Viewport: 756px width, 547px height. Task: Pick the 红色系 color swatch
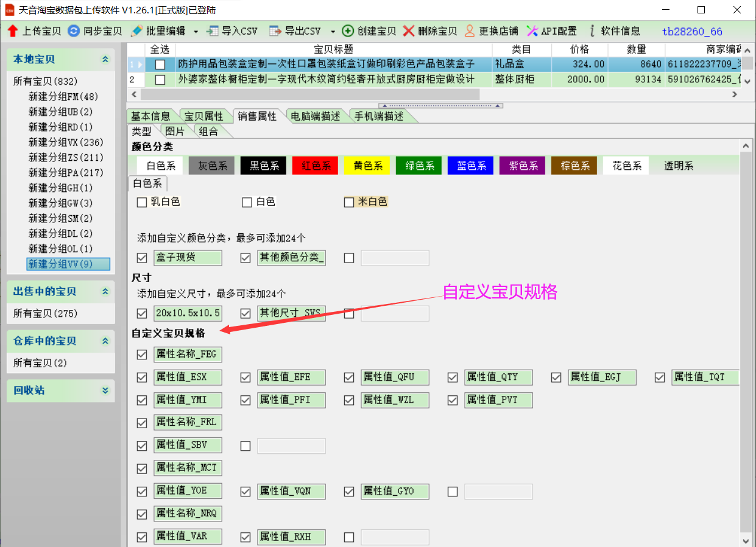[316, 166]
